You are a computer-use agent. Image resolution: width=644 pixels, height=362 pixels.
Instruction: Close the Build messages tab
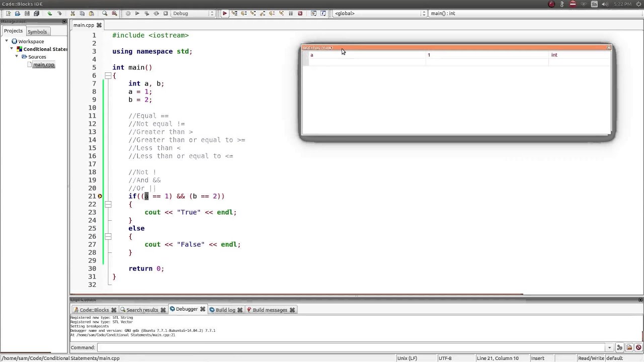point(292,310)
